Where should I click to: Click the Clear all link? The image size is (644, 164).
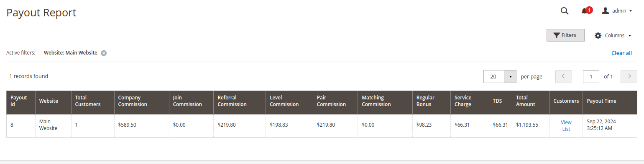[x=621, y=53]
